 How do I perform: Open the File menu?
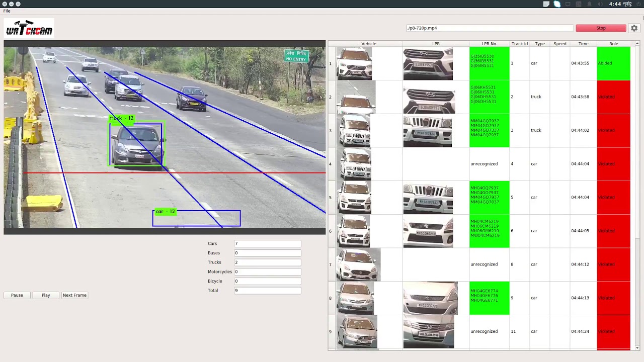click(7, 11)
